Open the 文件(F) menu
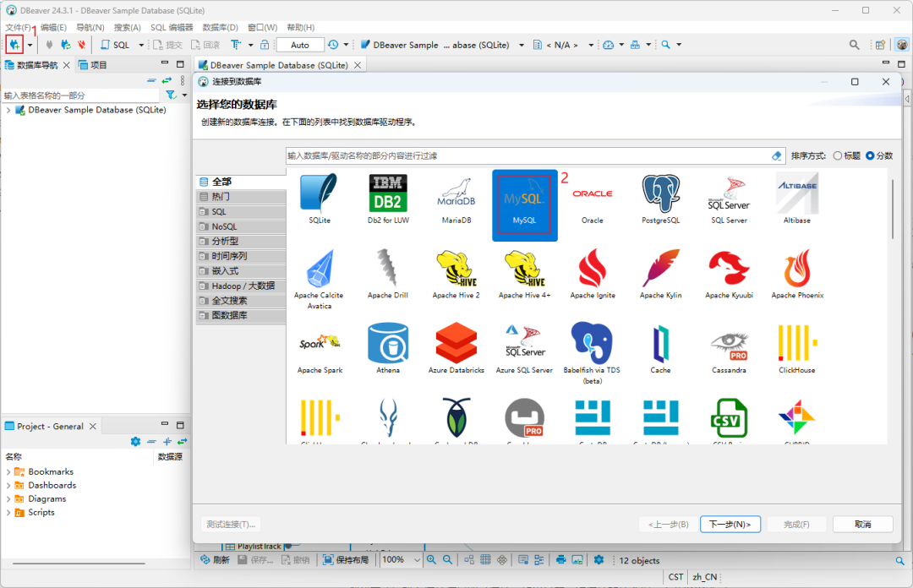The image size is (913, 588). click(x=18, y=27)
